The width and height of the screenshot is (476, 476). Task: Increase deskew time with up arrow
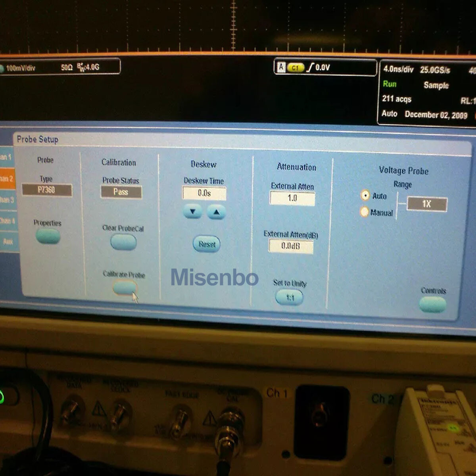[x=216, y=212]
